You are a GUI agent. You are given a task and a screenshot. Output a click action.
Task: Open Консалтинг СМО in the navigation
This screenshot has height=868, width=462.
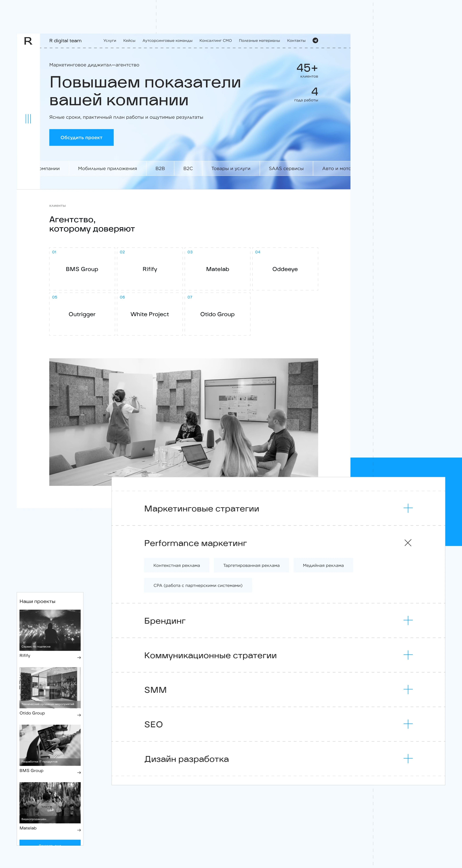[216, 40]
